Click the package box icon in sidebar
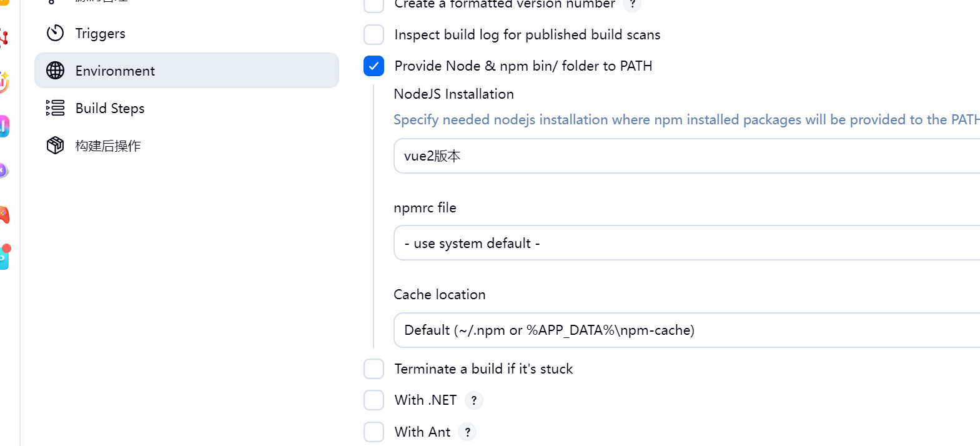This screenshot has width=980, height=446. click(x=56, y=146)
